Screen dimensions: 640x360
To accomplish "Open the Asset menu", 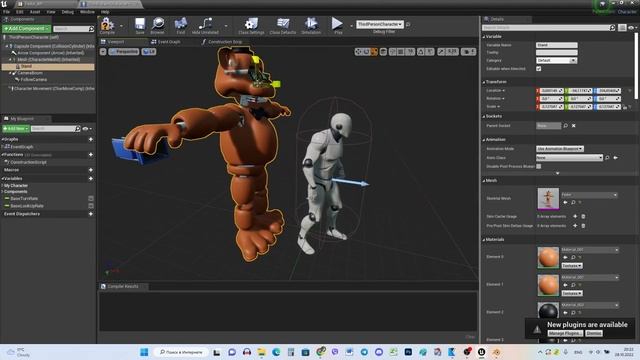I will click(x=35, y=12).
